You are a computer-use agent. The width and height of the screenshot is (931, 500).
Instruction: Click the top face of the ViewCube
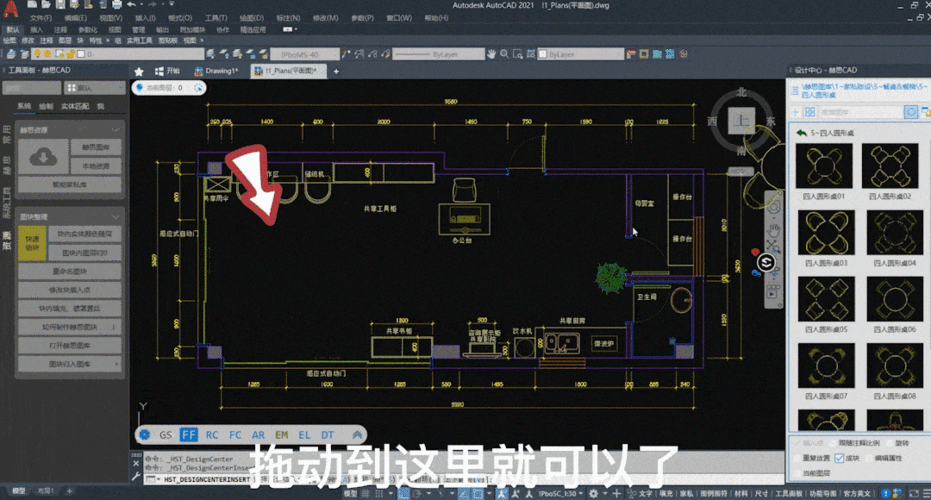pyautogui.click(x=742, y=121)
